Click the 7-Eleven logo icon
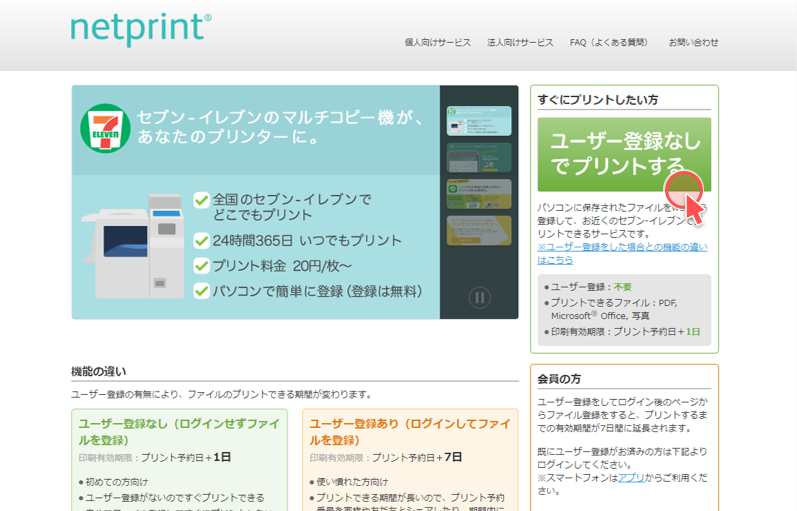 point(105,128)
